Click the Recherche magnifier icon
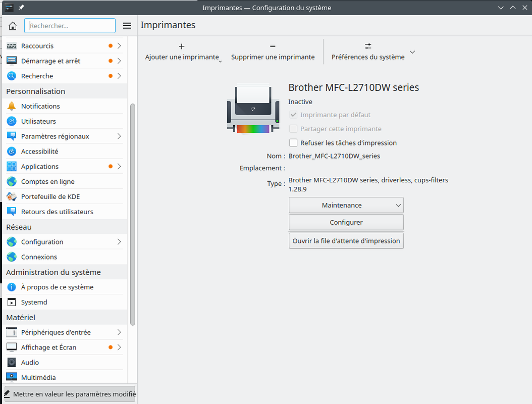Screen dimensions: 532x404 12,76
